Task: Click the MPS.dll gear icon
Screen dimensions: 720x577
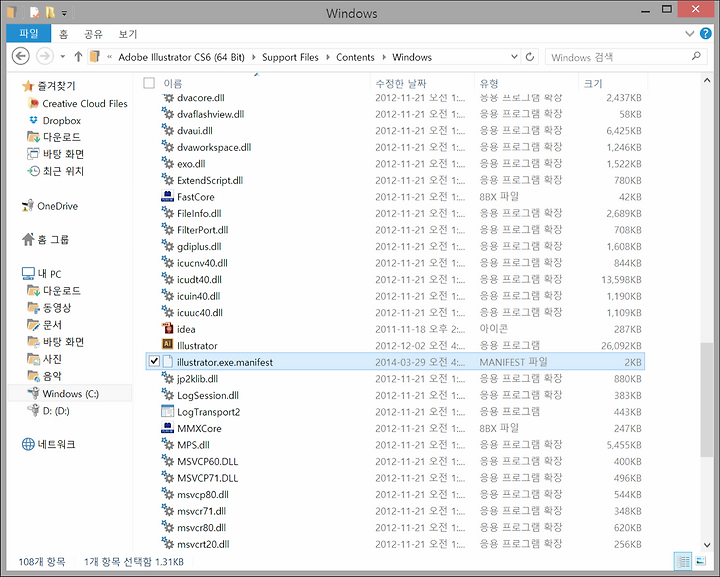Action: coord(168,444)
